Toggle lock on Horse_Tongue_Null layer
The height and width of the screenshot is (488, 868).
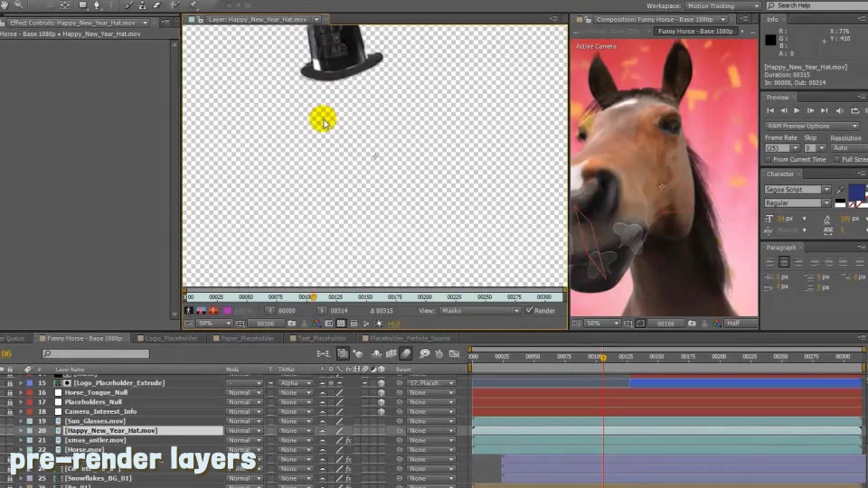click(x=9, y=392)
